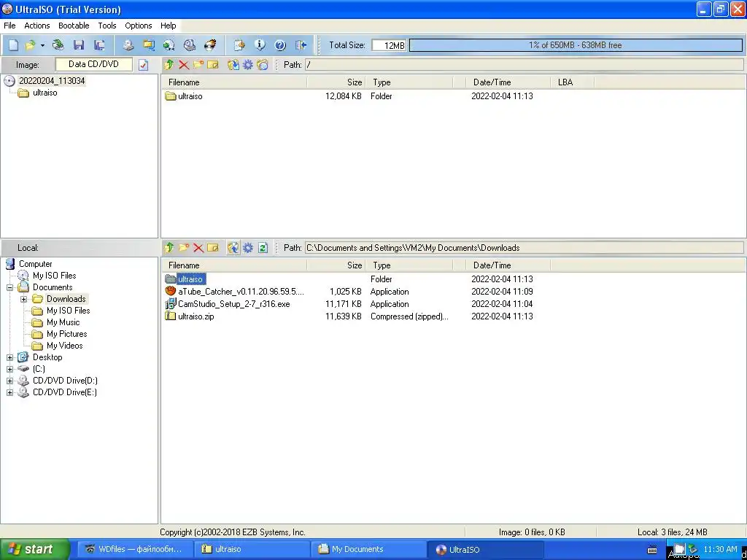
Task: Expand the CD/DVD Drive(E:) tree node
Action: [9, 392]
